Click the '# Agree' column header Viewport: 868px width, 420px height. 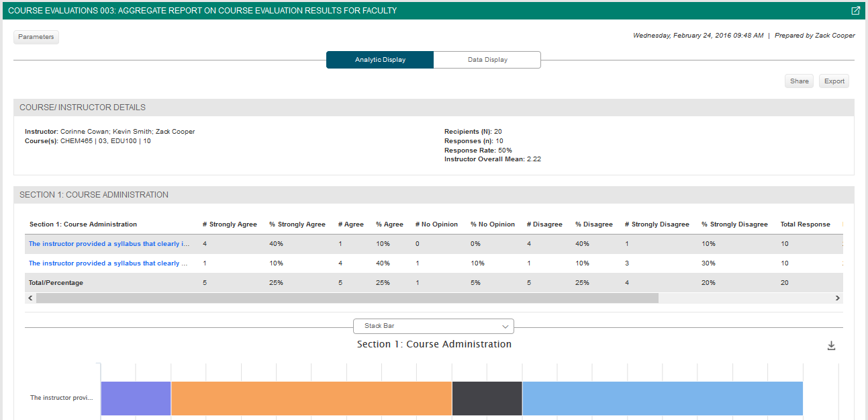point(350,224)
